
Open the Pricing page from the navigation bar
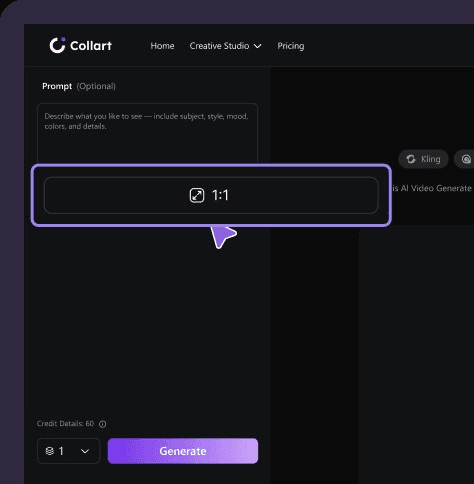tap(291, 46)
